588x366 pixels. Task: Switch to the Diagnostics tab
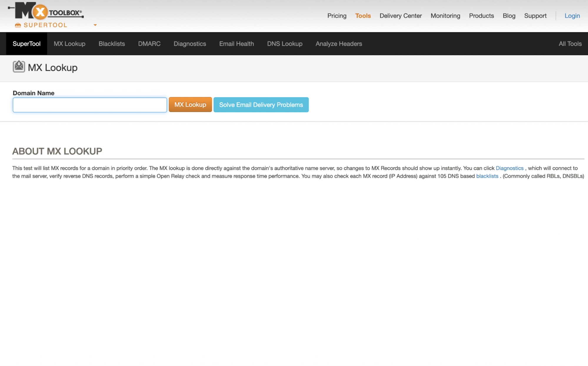(190, 44)
